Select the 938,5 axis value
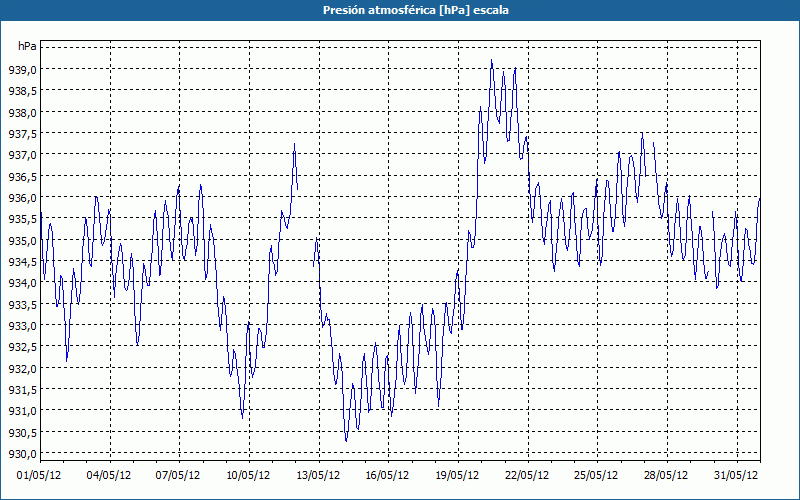Screen dimensions: 800x500 click(x=22, y=91)
